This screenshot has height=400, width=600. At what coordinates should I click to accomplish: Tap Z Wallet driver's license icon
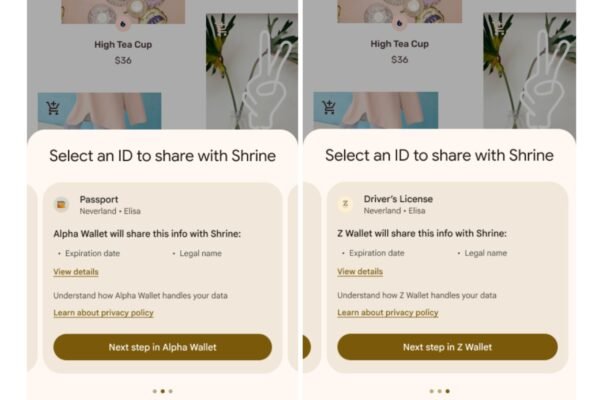345,204
